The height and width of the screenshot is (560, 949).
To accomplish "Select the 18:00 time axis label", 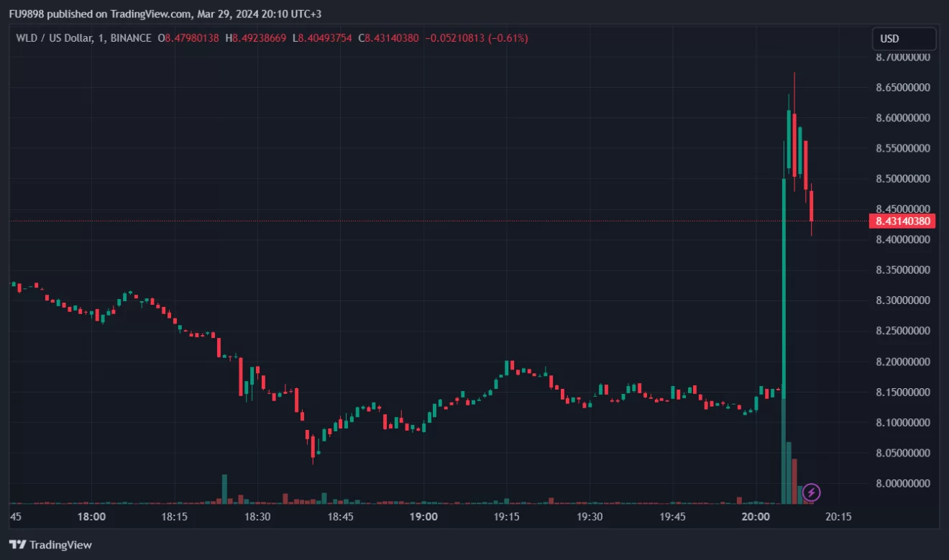I will click(91, 517).
